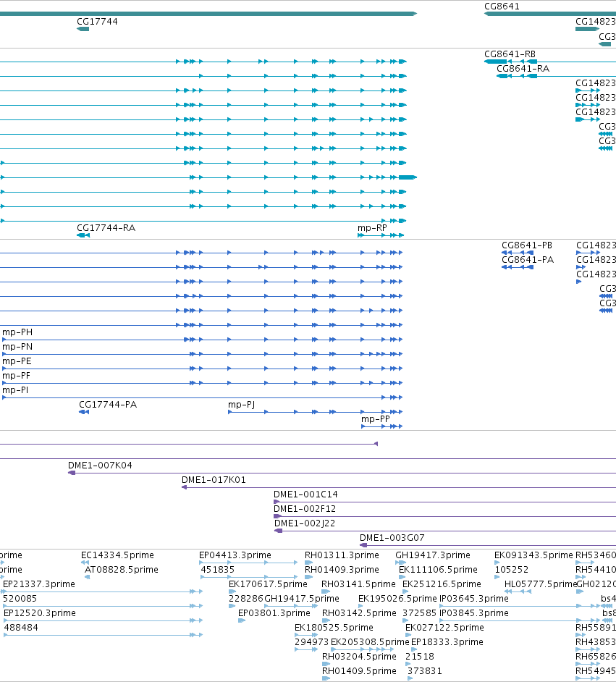Screen dimensions: 616x682
Task: Open EST EP04413.3prime
Action: pyautogui.click(x=235, y=555)
